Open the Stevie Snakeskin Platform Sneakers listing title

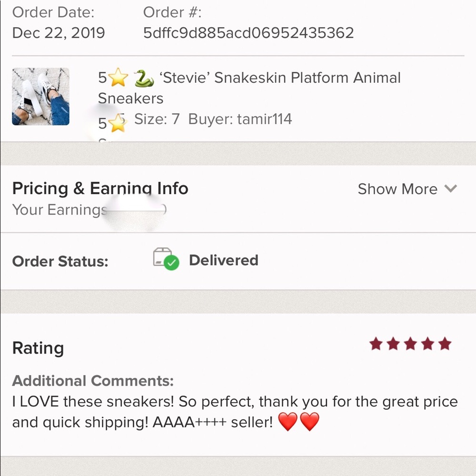281,78
